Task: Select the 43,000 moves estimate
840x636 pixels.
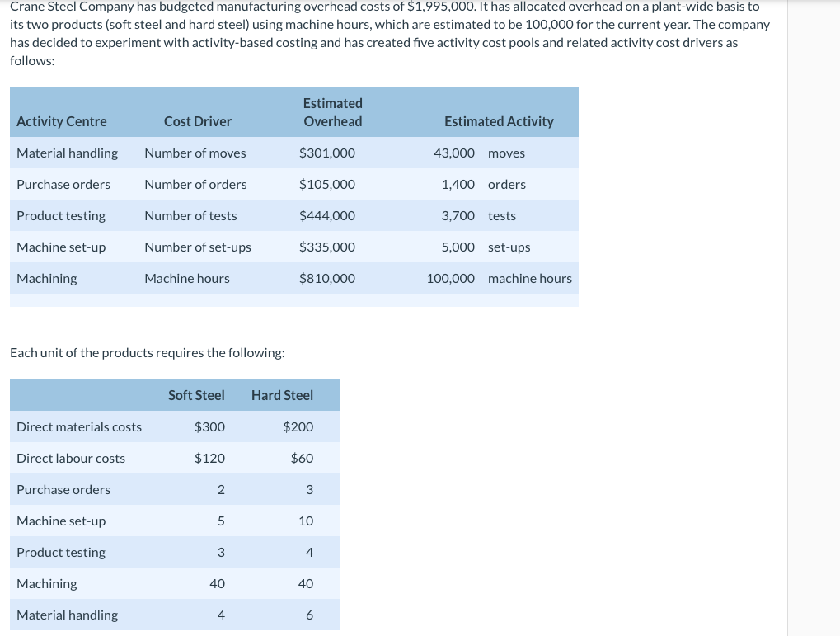Action: 453,153
